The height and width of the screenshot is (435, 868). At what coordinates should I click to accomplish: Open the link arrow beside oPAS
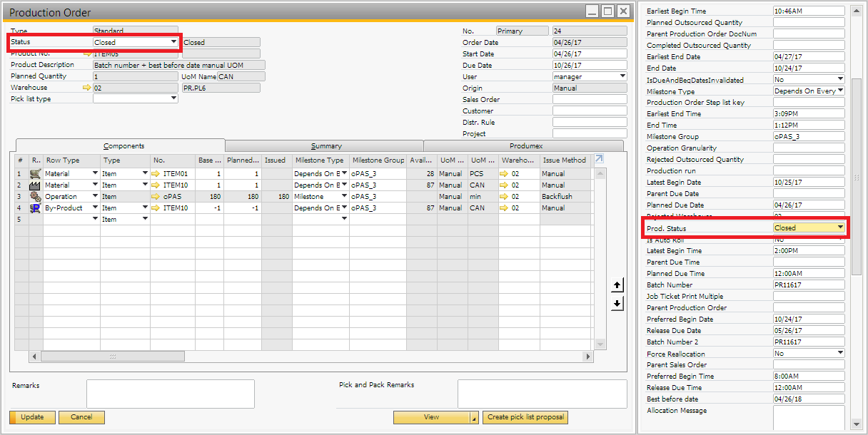tap(156, 197)
